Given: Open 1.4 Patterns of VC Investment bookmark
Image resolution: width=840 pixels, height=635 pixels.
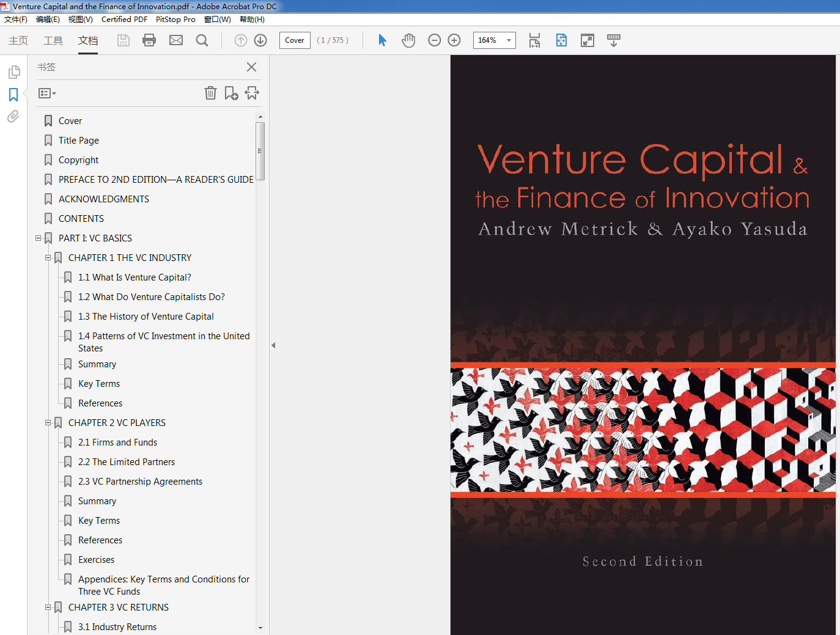Looking at the screenshot, I should click(164, 342).
